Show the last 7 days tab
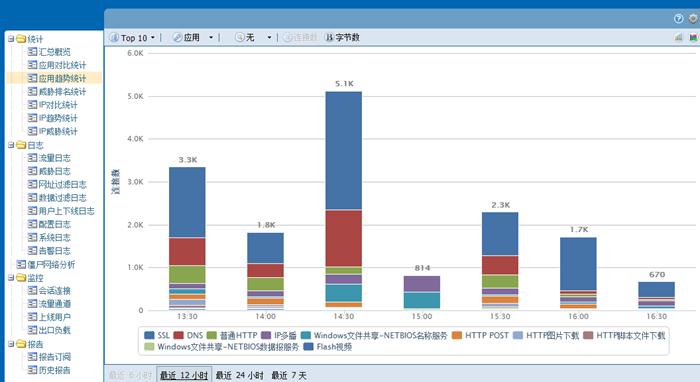Viewport: 700px width, 382px height. point(289,375)
